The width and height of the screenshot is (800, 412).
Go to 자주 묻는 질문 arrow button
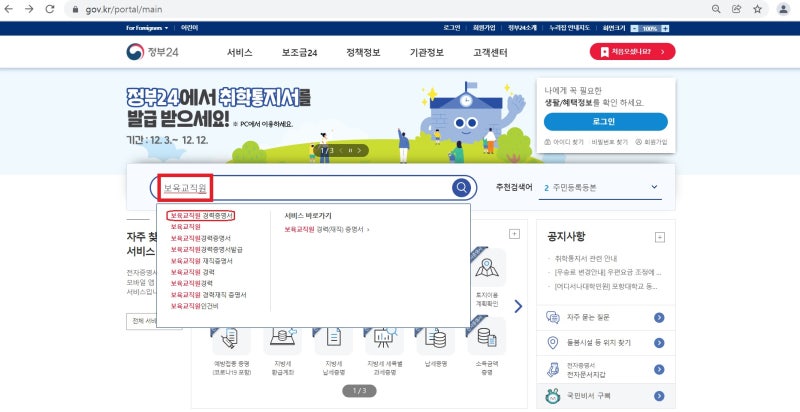(x=659, y=318)
